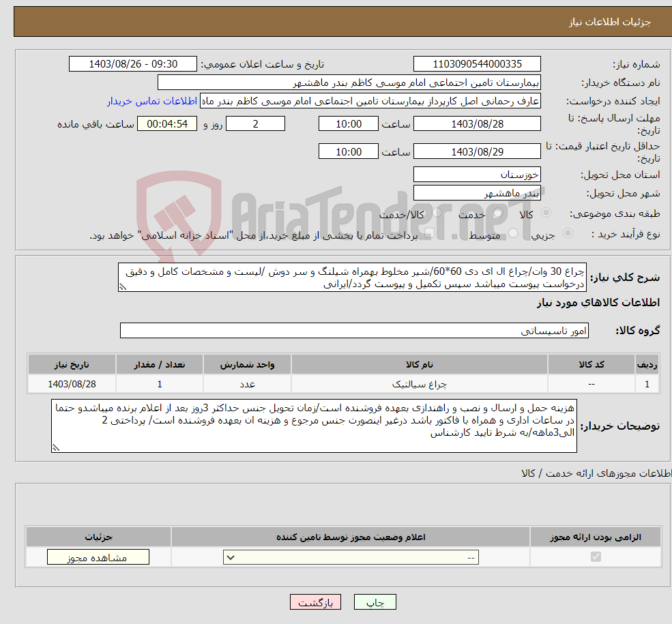Click the resize handle of buyer notes textarea

[56, 447]
